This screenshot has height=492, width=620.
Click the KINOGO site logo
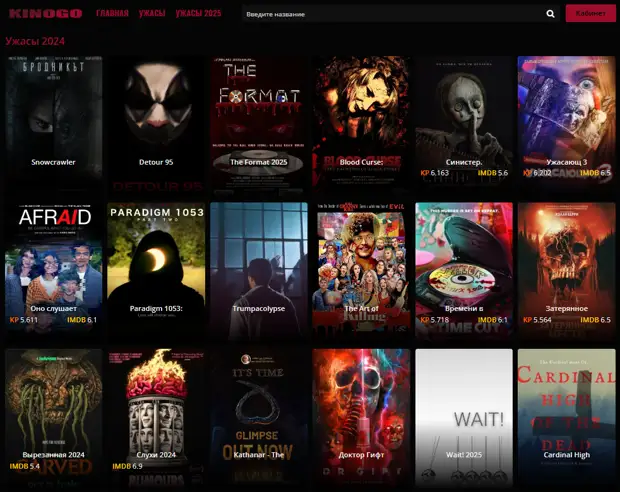pos(45,14)
